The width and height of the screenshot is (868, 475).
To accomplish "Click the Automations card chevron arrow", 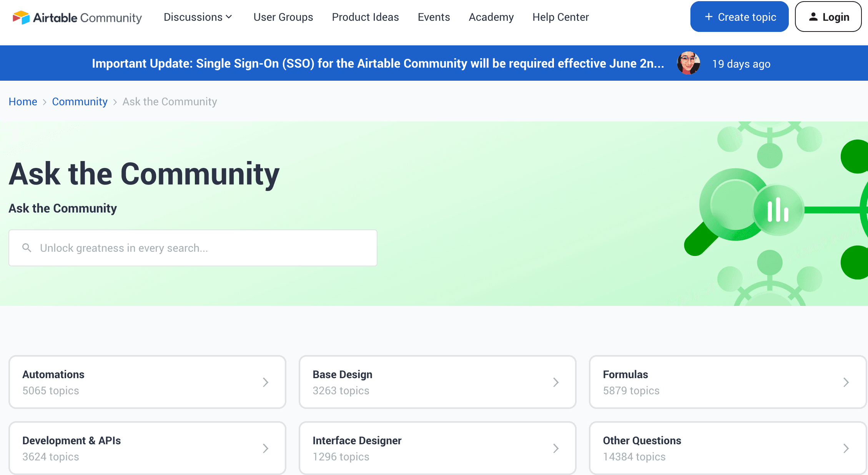I will point(265,382).
